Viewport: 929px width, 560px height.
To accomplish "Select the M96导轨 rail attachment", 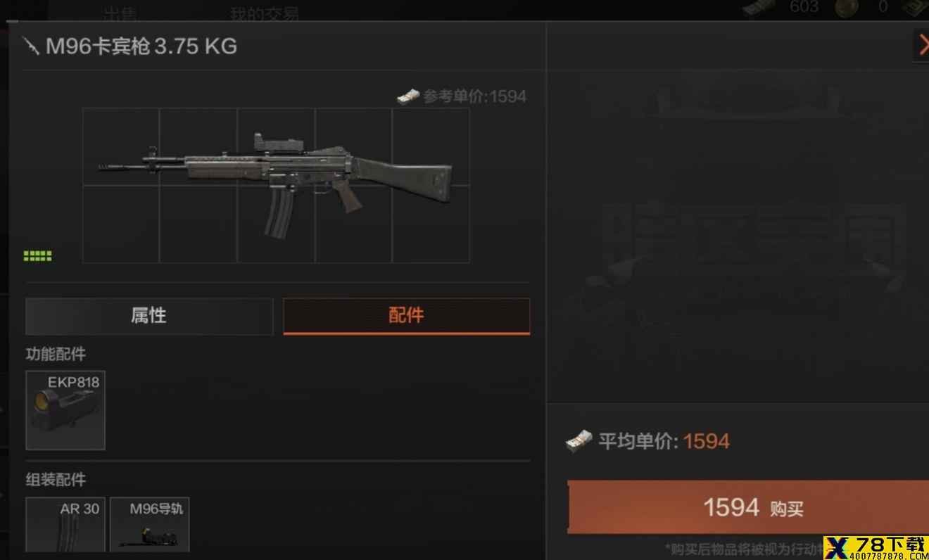I will click(150, 524).
